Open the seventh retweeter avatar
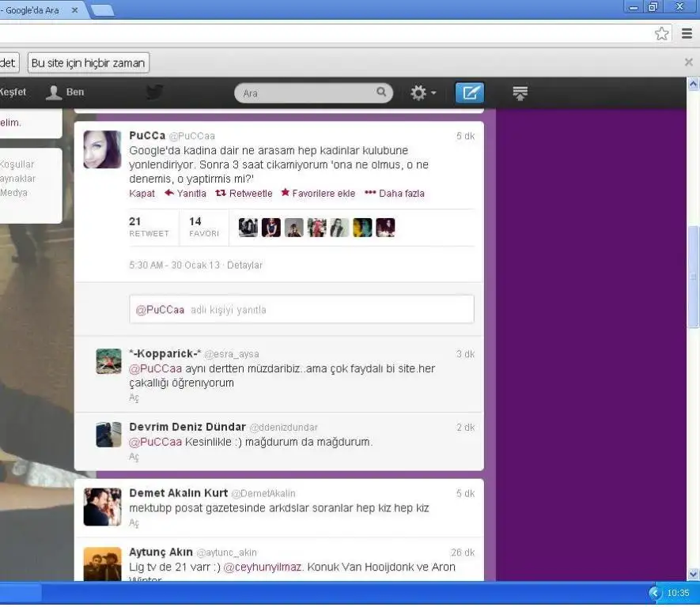The height and width of the screenshot is (607, 700). [385, 228]
